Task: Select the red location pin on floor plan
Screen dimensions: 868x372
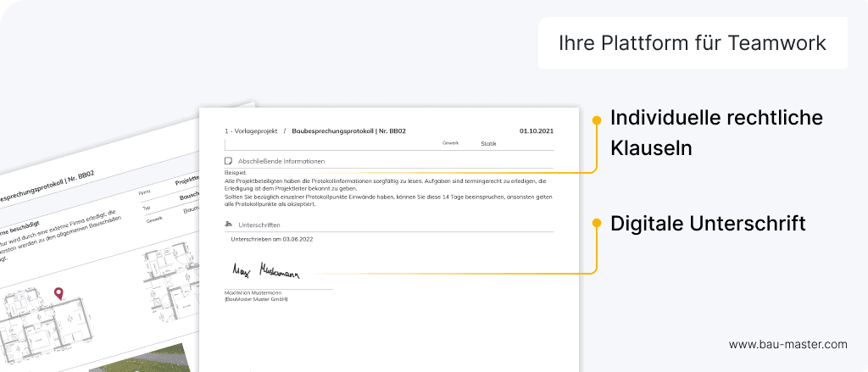Action: tap(58, 293)
